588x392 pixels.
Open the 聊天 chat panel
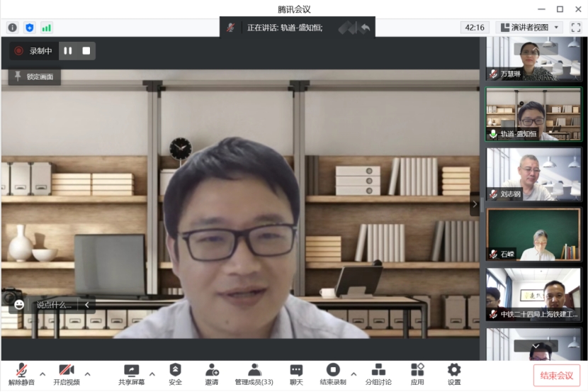296,374
